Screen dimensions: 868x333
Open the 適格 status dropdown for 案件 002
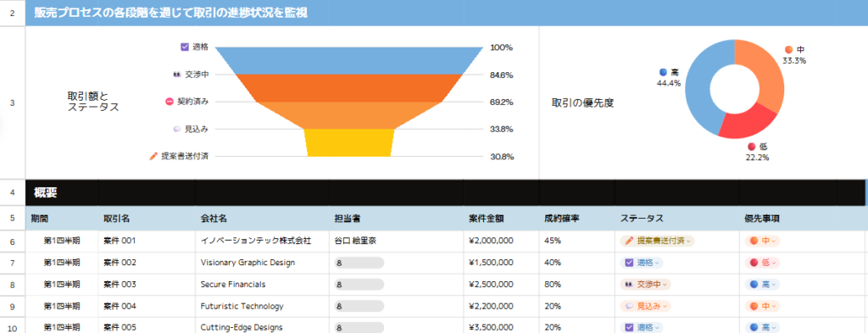pos(643,263)
